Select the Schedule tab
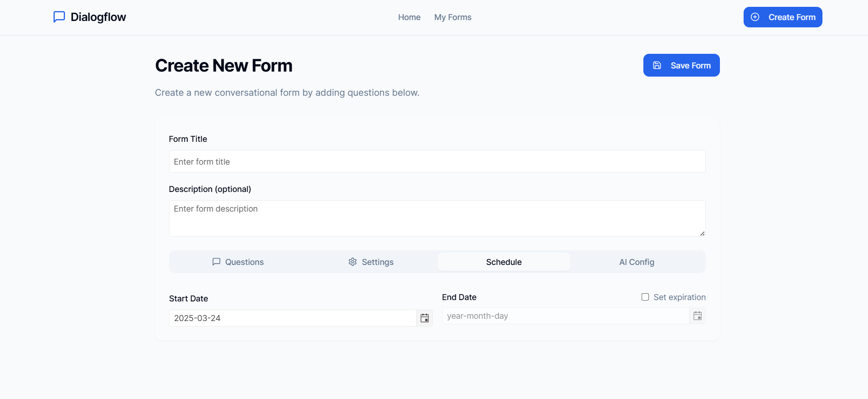Image resolution: width=868 pixels, height=399 pixels. click(x=503, y=262)
